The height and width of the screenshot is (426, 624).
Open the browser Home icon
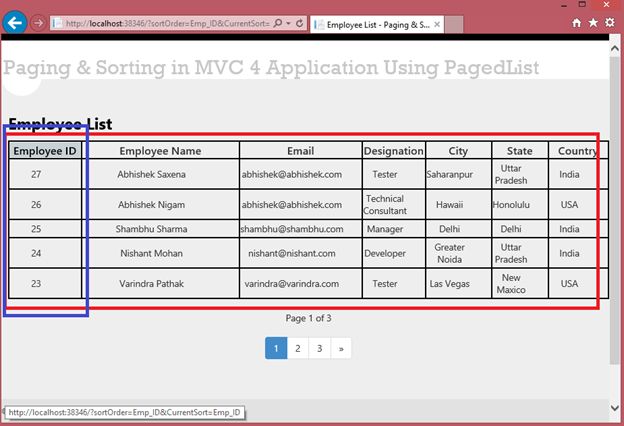click(576, 23)
